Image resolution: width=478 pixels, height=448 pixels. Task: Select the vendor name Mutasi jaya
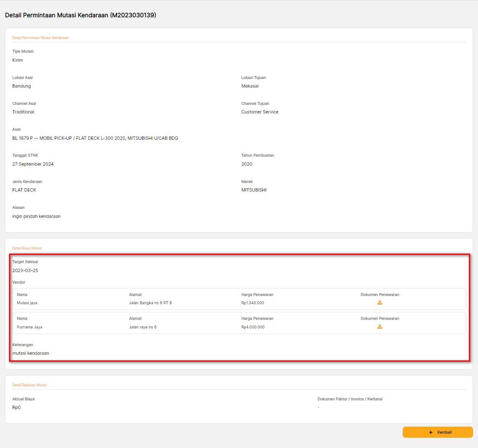pos(27,303)
